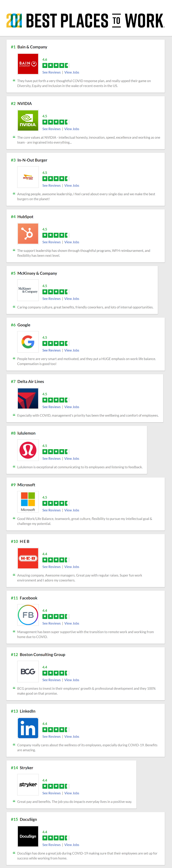The height and width of the screenshot is (868, 172).
Task: Click the star rating for HubSpot
Action: point(55,235)
